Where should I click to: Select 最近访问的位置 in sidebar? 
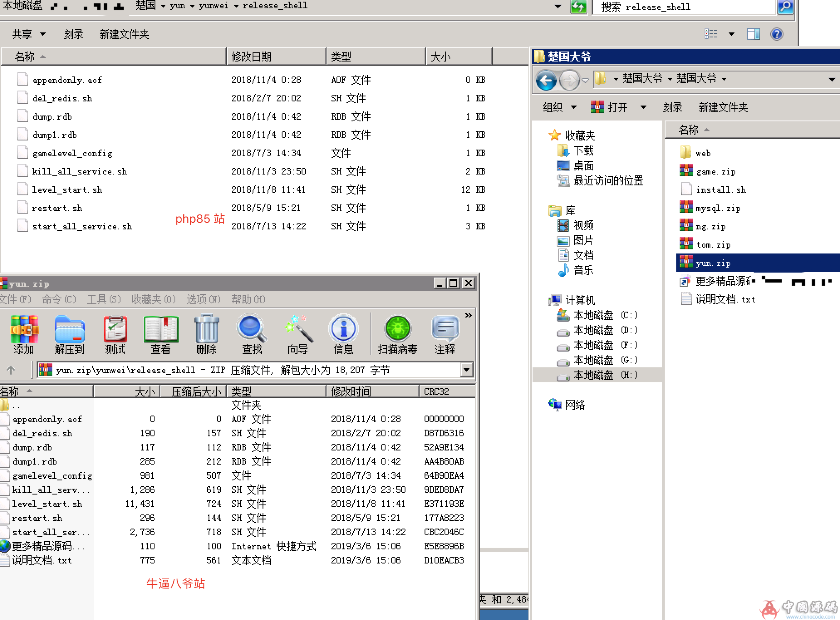(600, 180)
